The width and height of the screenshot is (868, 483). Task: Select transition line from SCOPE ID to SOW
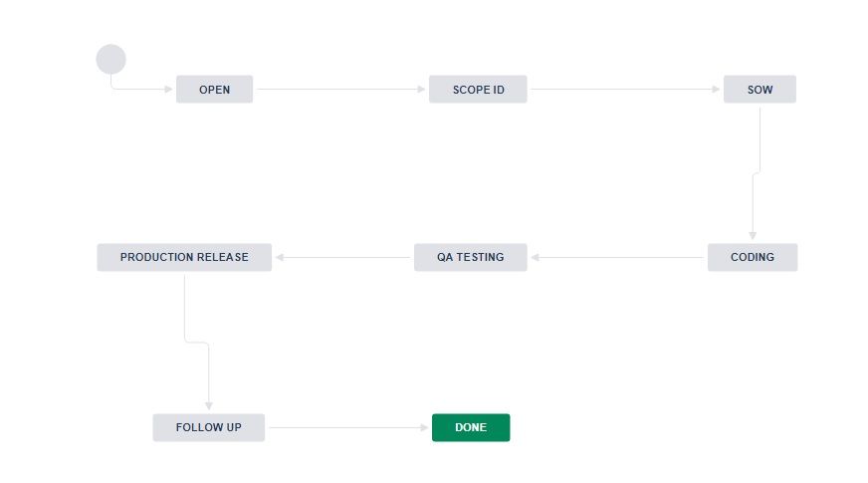622,90
